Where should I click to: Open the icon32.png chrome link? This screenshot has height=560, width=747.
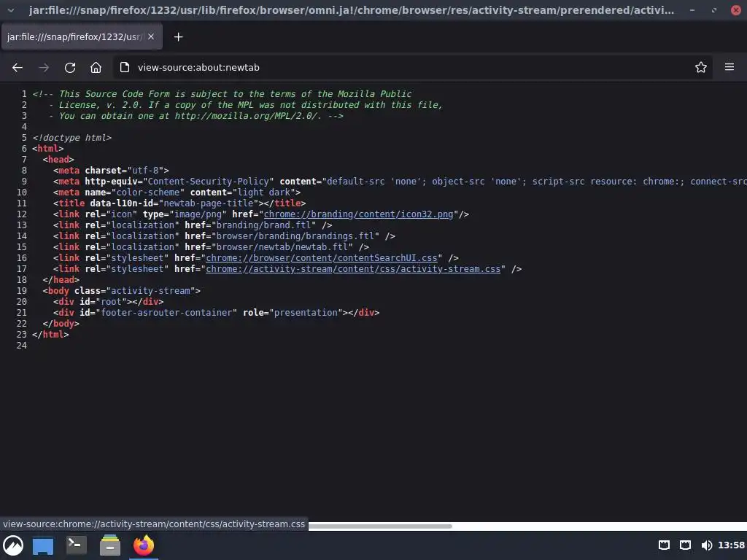(359, 214)
